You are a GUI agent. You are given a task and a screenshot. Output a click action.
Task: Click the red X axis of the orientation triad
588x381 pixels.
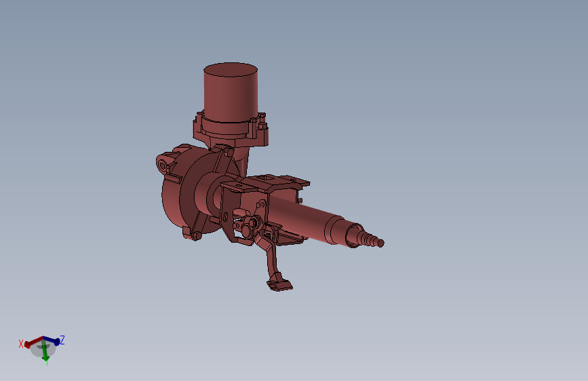(x=33, y=342)
